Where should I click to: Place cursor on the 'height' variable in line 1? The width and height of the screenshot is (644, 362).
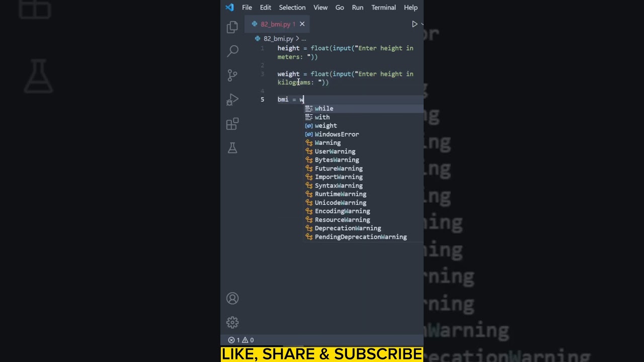click(x=288, y=48)
